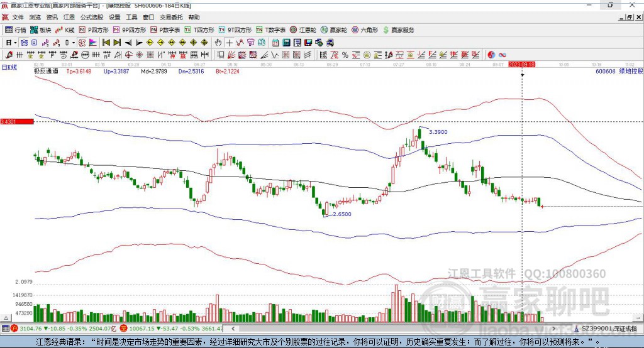Click the SZ399001 深证成指 status entry
The image size is (644, 348).
(609, 329)
